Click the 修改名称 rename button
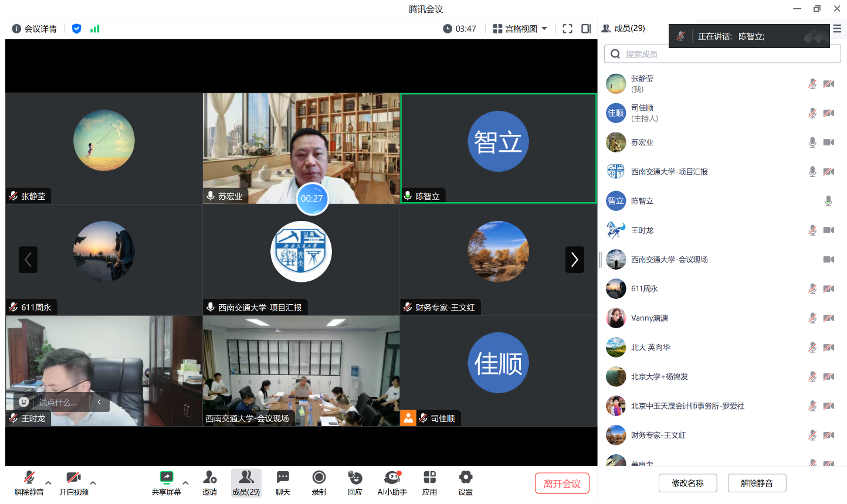 click(x=687, y=483)
